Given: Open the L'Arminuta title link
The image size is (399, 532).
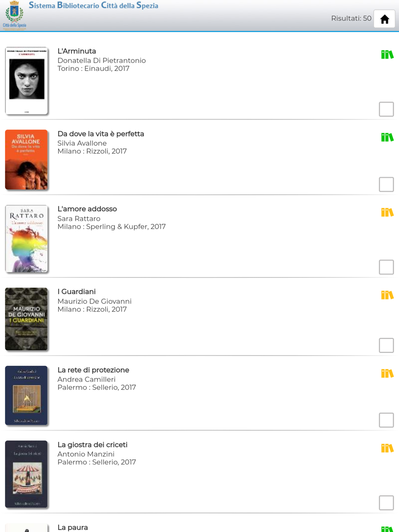Looking at the screenshot, I should [77, 51].
